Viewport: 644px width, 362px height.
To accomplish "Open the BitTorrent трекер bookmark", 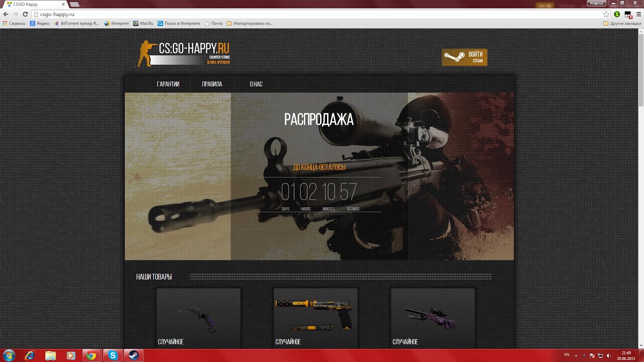I will click(76, 23).
